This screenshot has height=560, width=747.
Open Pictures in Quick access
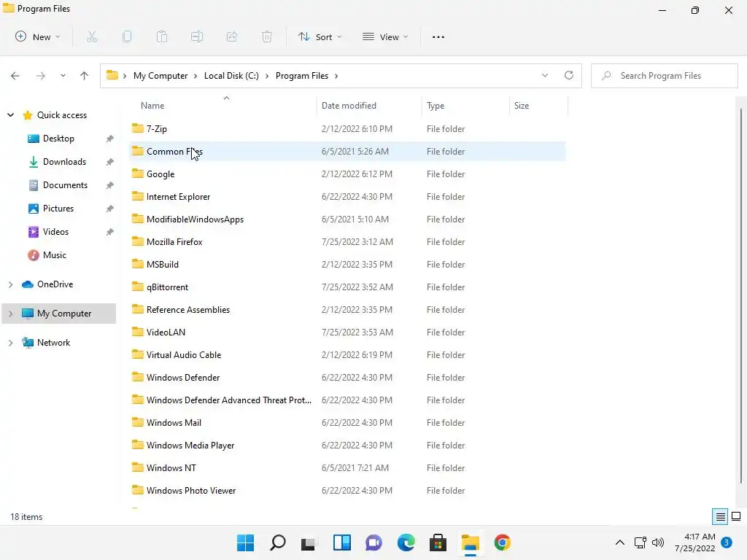[58, 209]
